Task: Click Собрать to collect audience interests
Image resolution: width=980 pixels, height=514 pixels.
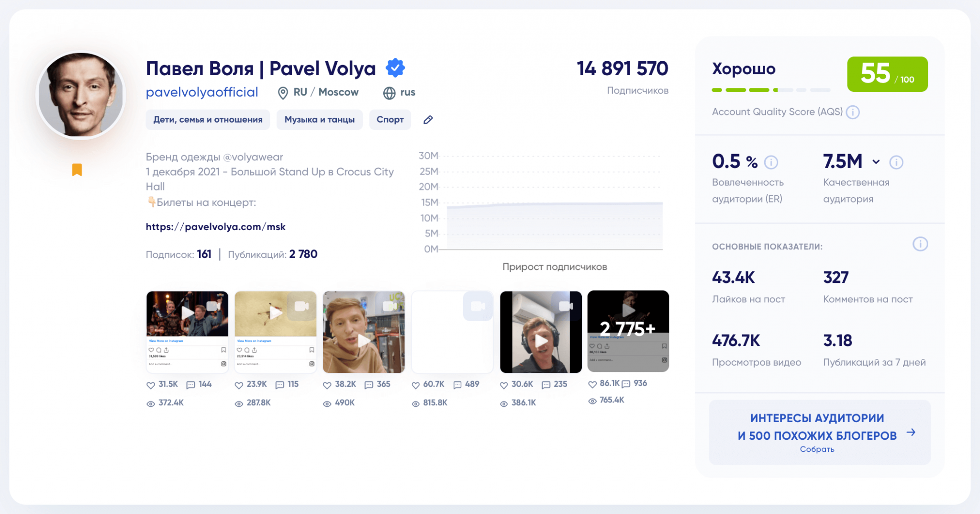Action: [817, 449]
